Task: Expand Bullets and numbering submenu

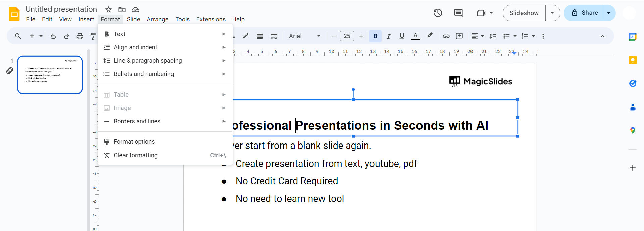Action: pos(165,74)
